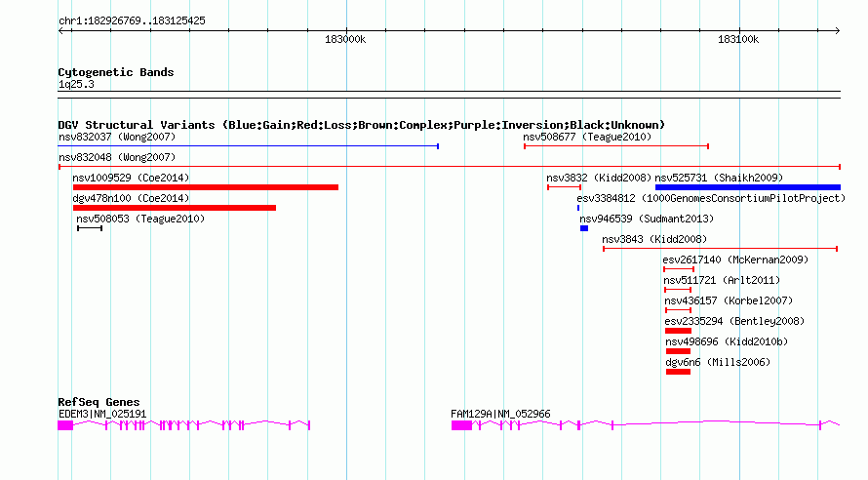The height and width of the screenshot is (480, 868).
Task: Select the blue nsv832037 gain line
Action: (249, 146)
